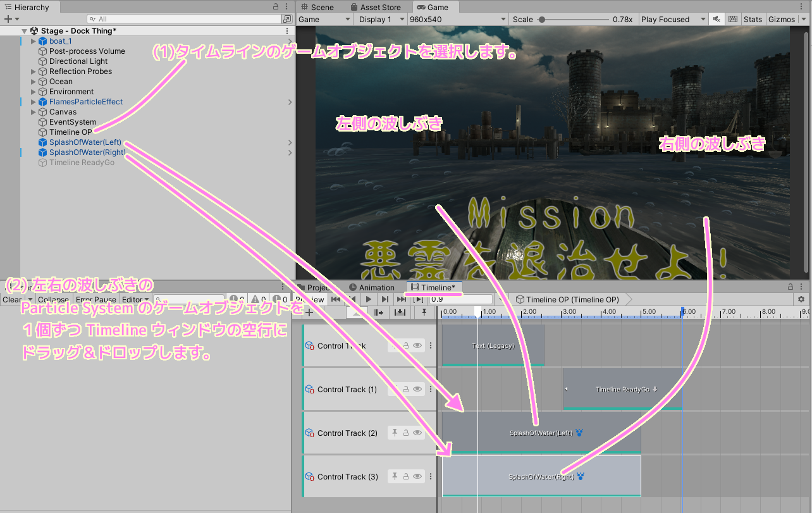Lock Control Track using its padlock toggle

click(x=407, y=345)
